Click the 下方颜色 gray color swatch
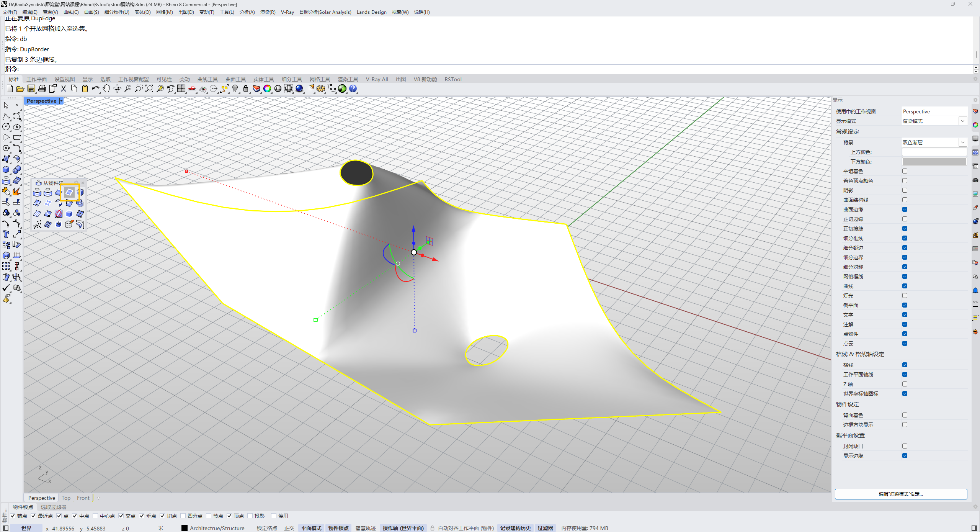This screenshot has height=532, width=980. click(x=934, y=162)
